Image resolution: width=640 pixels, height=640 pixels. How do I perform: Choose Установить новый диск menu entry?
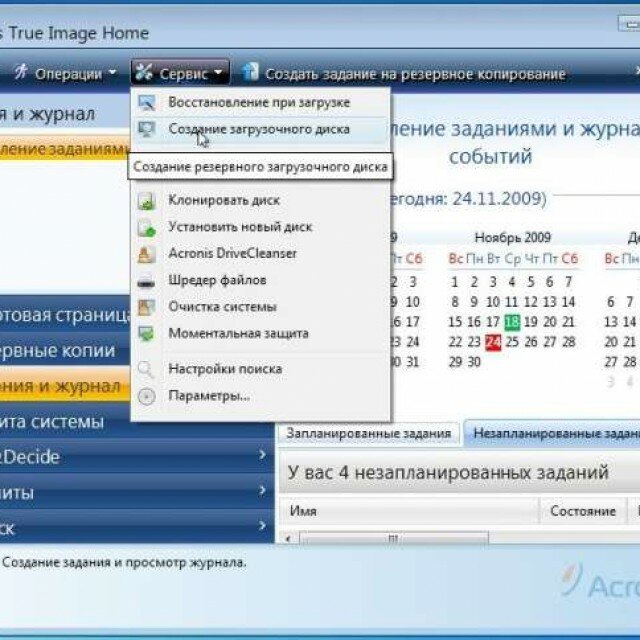(x=260, y=227)
